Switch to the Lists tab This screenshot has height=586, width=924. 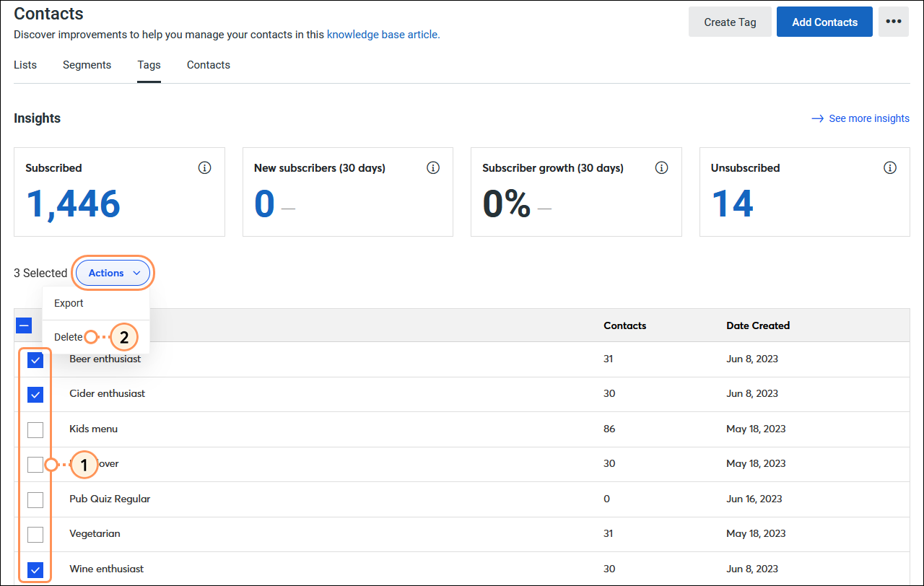[x=25, y=65]
